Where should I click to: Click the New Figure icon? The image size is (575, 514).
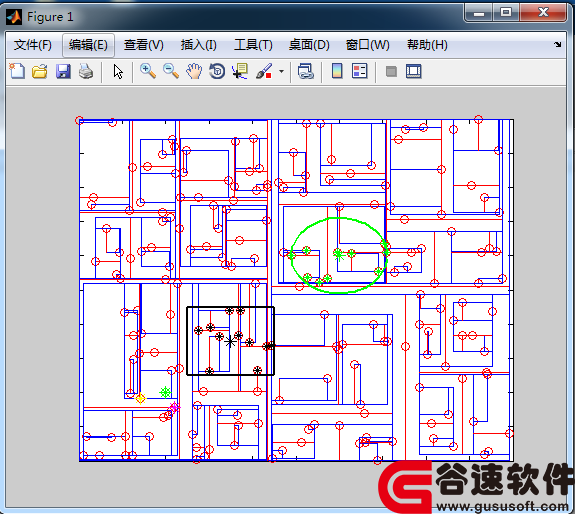tap(17, 71)
